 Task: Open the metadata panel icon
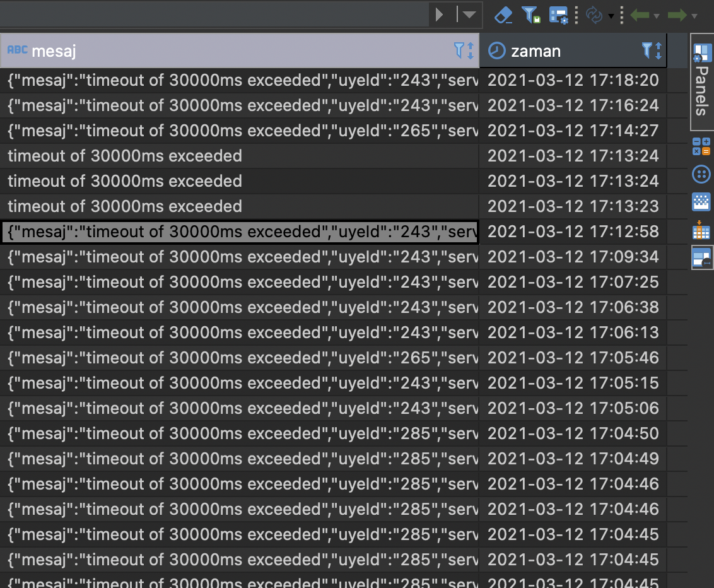click(x=701, y=202)
